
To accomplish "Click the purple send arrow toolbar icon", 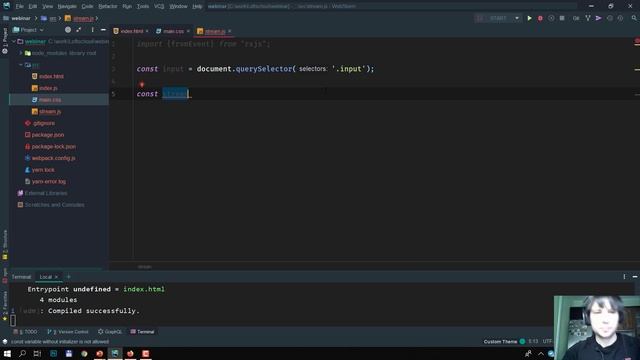I will point(598,18).
